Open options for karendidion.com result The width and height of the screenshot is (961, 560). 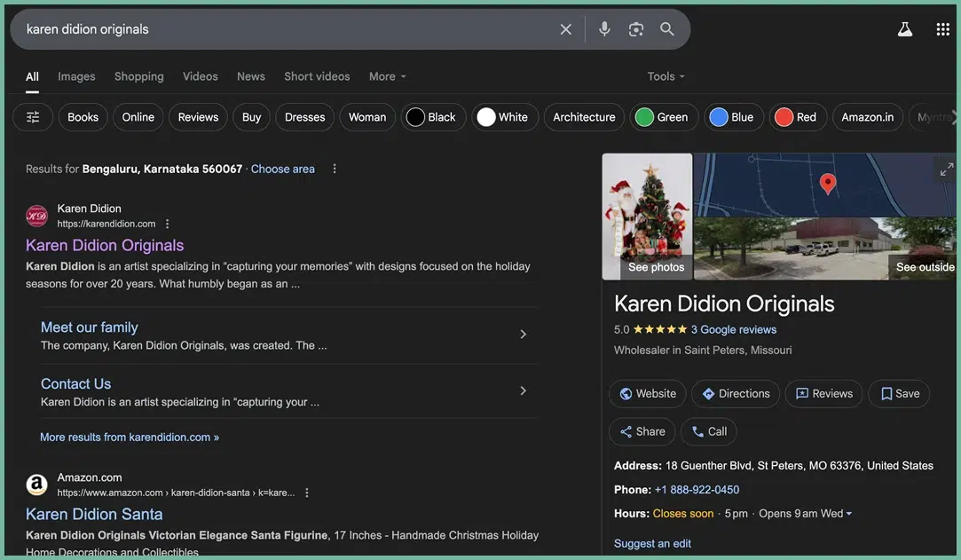point(168,224)
